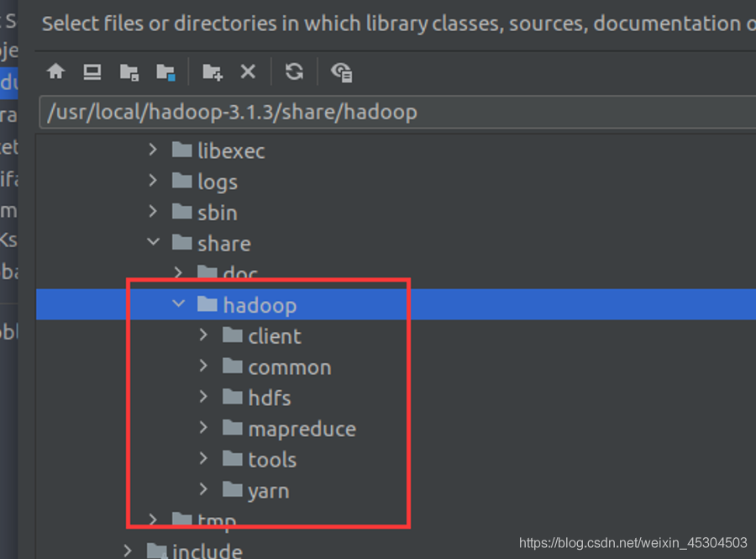Toggle show hidden files and directories icon
The image size is (756, 559).
[x=341, y=72]
